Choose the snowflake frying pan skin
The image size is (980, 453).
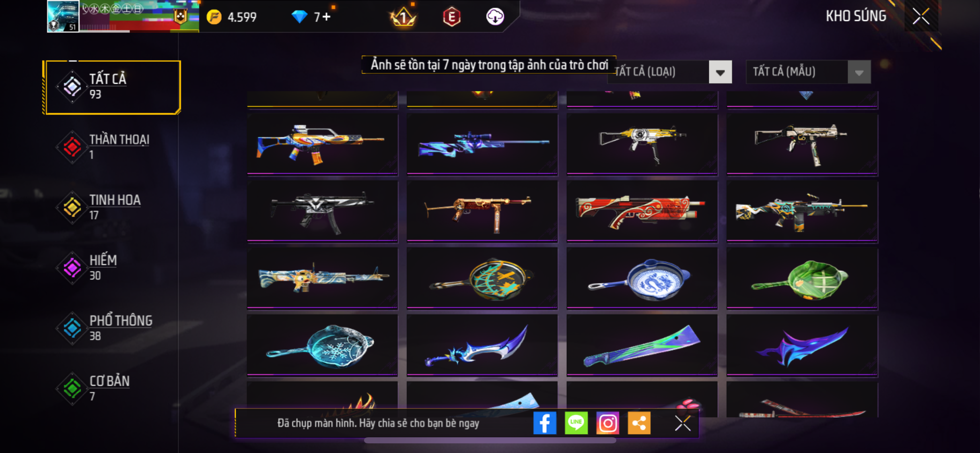[322, 345]
